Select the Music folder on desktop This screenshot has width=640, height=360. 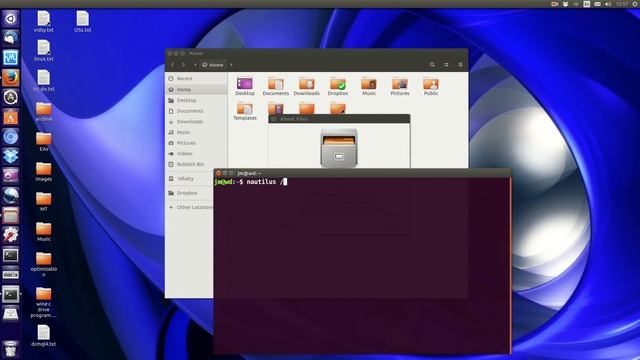pos(44,231)
